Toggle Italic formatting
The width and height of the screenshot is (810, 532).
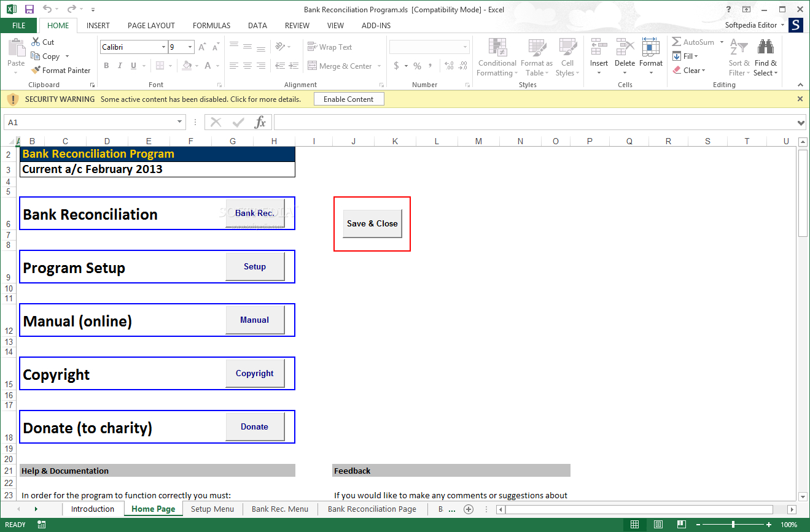120,66
